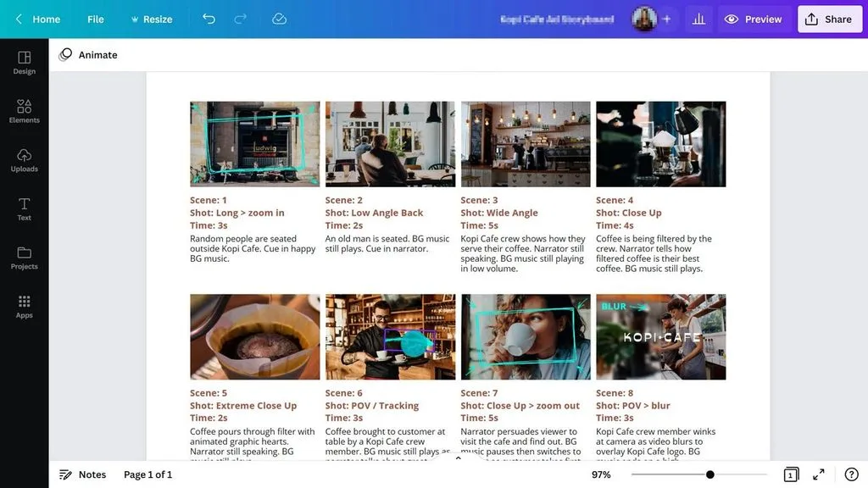Open the Resize option
This screenshot has height=488, width=868.
[x=152, y=19]
